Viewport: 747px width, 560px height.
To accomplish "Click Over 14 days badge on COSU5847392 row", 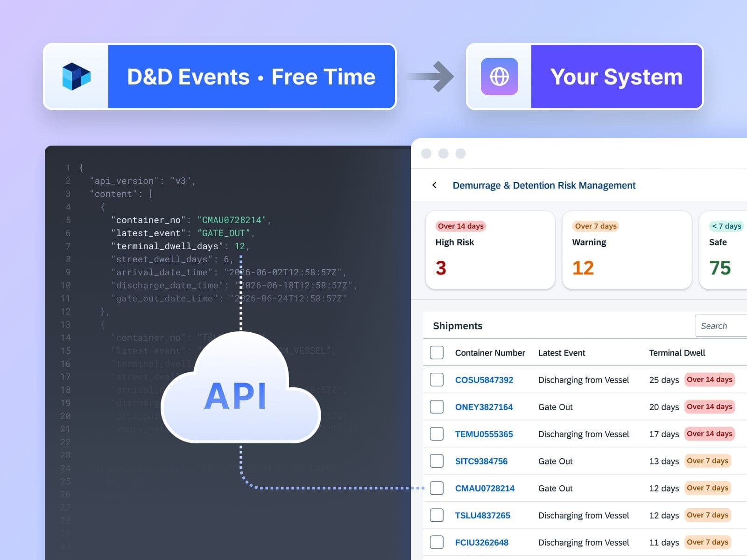I will coord(709,380).
